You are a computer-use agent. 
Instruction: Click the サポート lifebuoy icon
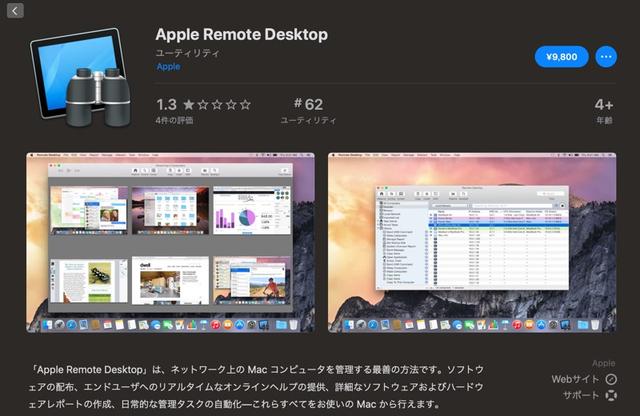click(x=611, y=395)
